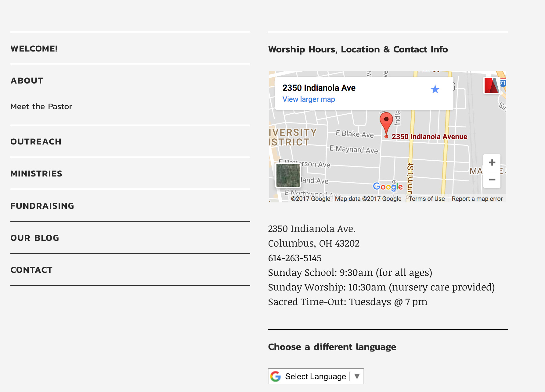Image resolution: width=545 pixels, height=392 pixels.
Task: Go to Meet the Pastor page
Action: pos(41,107)
